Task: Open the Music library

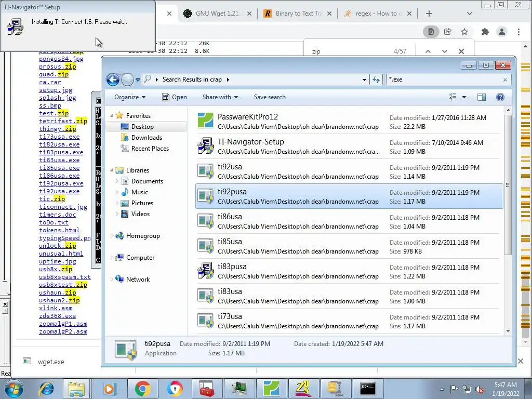Action: [x=139, y=192]
